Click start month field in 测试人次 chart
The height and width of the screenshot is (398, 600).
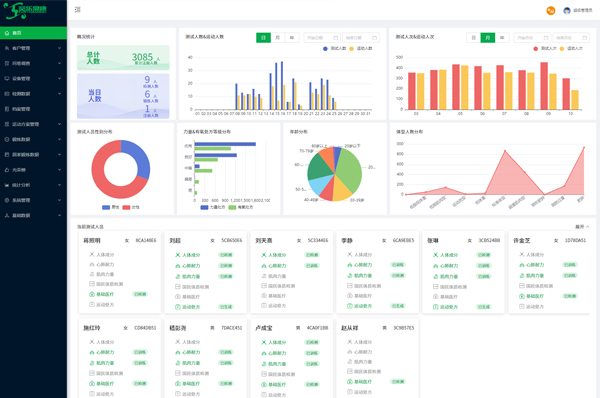[532, 38]
